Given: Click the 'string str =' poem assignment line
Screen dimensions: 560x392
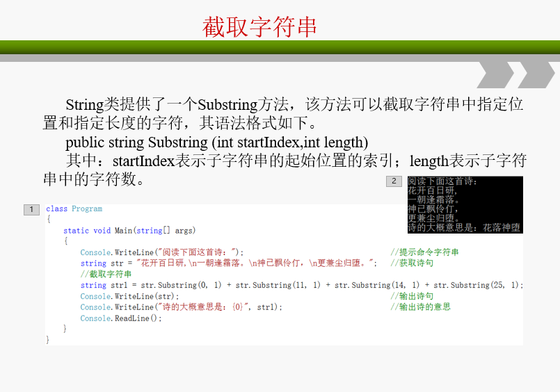Looking at the screenshot, I should coord(229,263).
